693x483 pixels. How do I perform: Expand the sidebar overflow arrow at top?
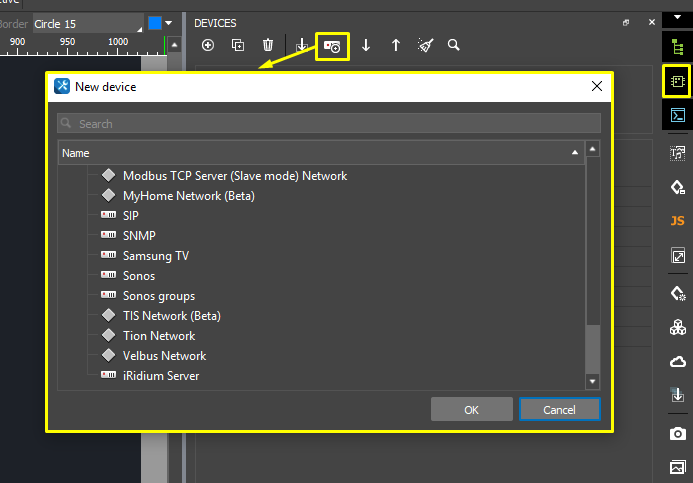point(677,17)
